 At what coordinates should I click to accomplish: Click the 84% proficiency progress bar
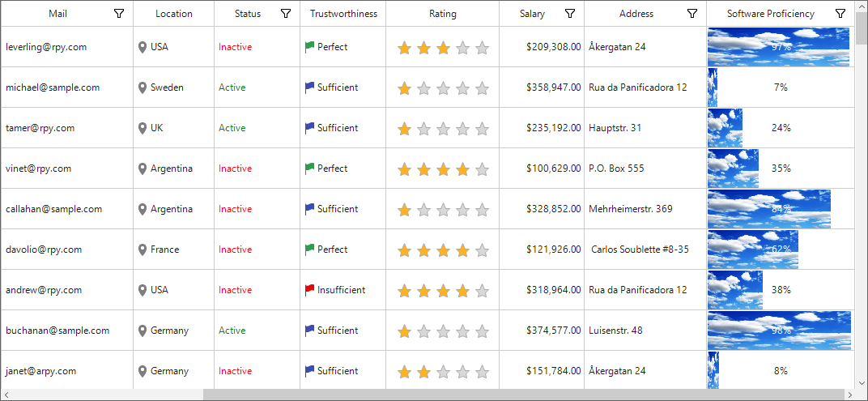[x=769, y=209]
